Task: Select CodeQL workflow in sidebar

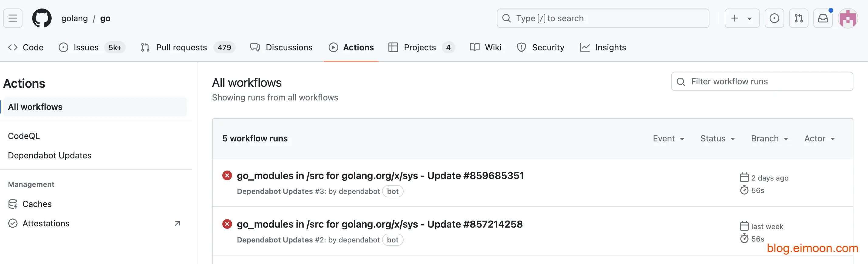Action: pos(24,136)
